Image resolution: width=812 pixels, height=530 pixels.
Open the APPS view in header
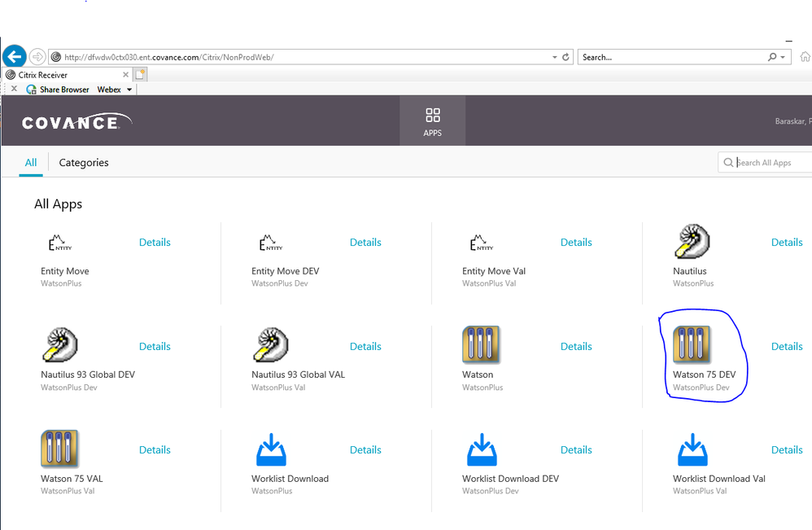pos(433,120)
